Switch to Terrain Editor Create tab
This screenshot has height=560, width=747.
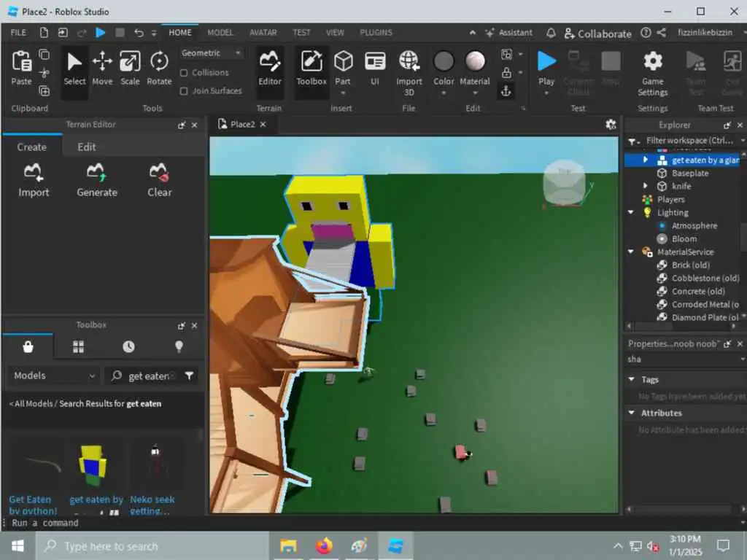[x=32, y=147]
